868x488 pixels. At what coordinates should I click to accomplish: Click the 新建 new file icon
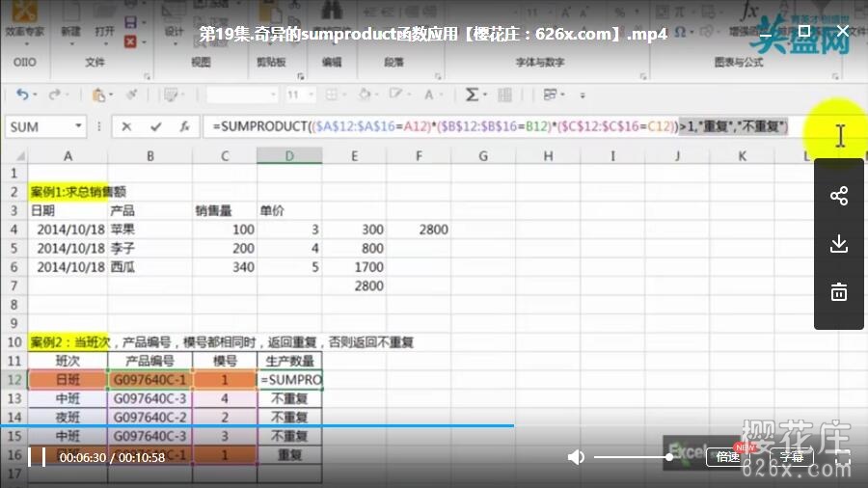[x=70, y=22]
